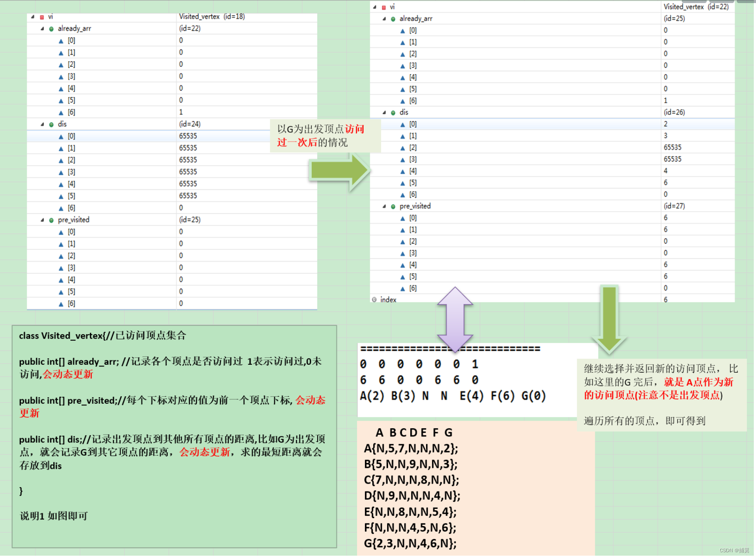
Task: Click right dis [2] value 65535
Action: (x=673, y=148)
